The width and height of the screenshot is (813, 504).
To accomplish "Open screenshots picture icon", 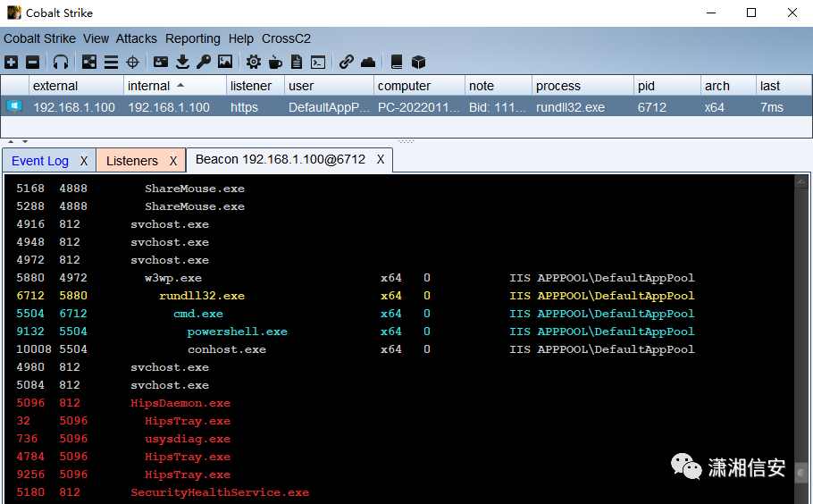I will (x=225, y=63).
